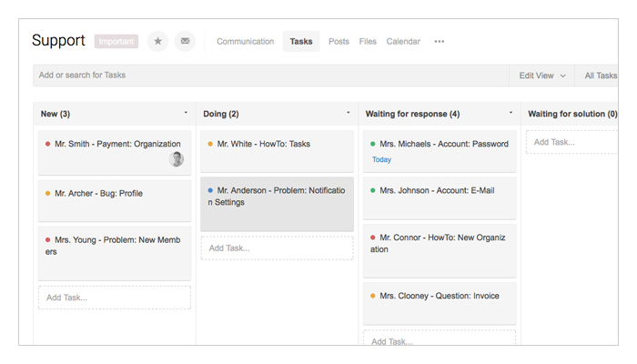Open the three-dots more options menu
The width and height of the screenshot is (637, 364).
pos(440,41)
